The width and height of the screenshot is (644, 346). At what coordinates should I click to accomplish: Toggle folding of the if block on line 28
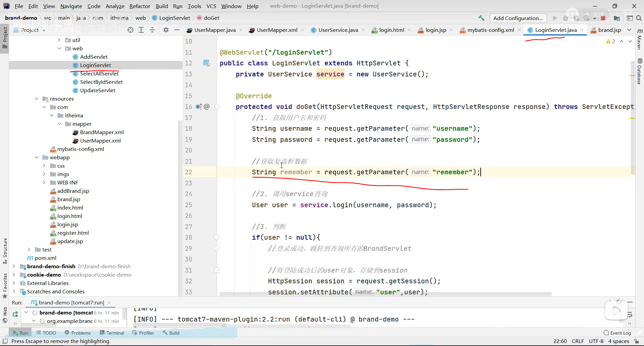(x=217, y=237)
